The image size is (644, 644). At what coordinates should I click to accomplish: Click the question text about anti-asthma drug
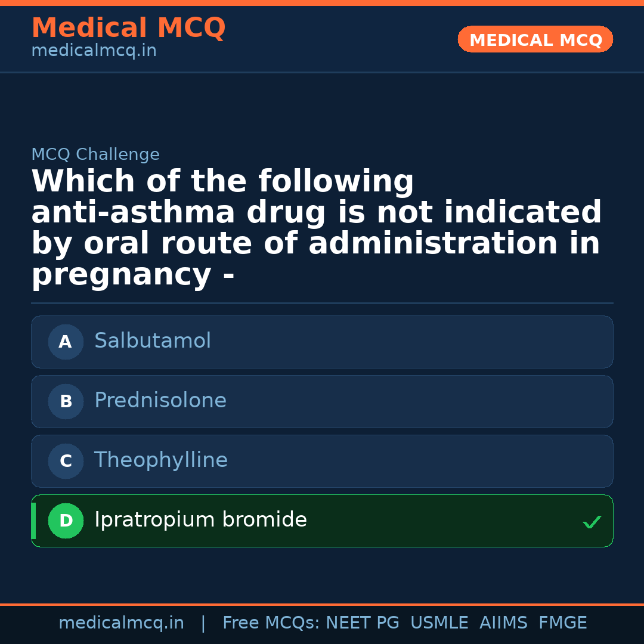tap(316, 228)
